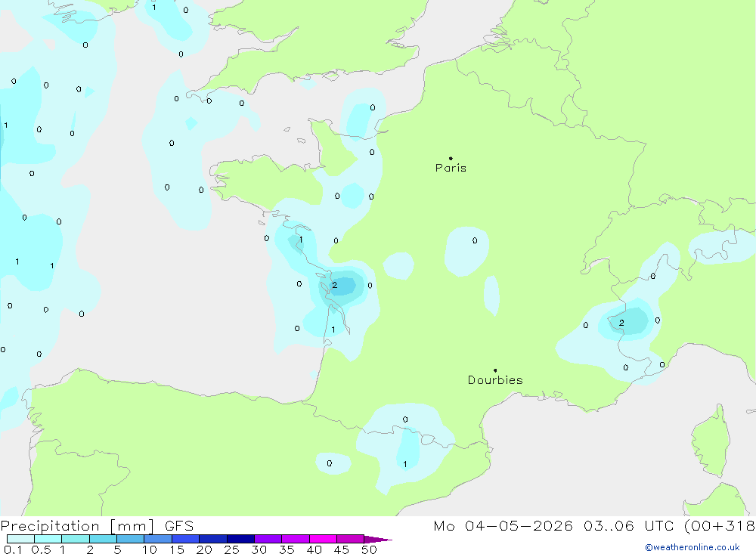Click the "50" legend scale label
756x554 pixels.
pos(369,549)
